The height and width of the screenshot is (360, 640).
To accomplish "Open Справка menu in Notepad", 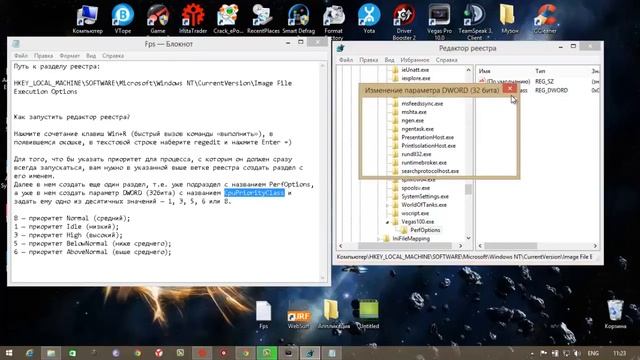I will coord(113,56).
